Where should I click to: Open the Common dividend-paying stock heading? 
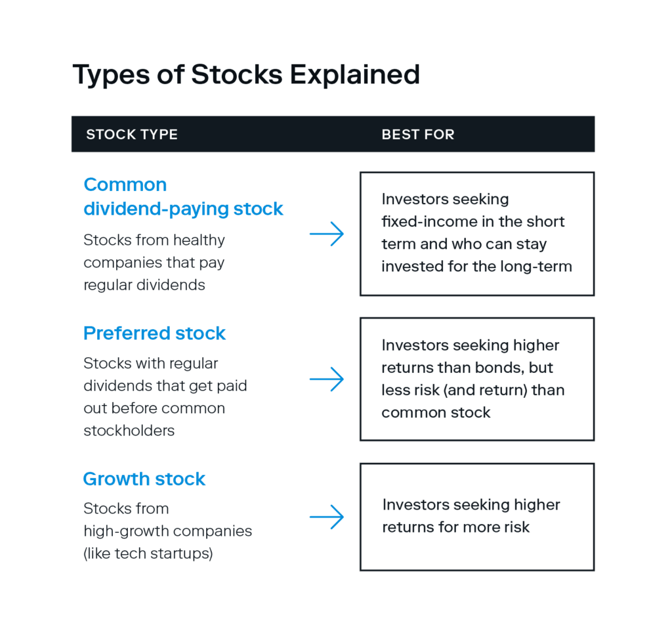[x=183, y=196]
